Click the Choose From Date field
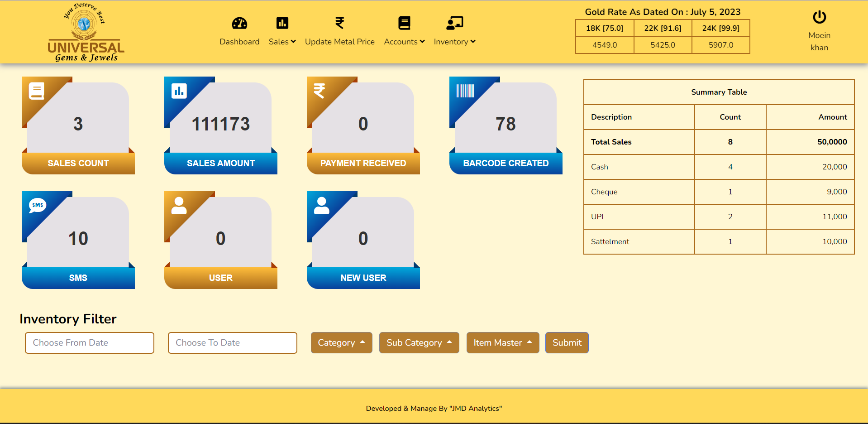 click(90, 343)
